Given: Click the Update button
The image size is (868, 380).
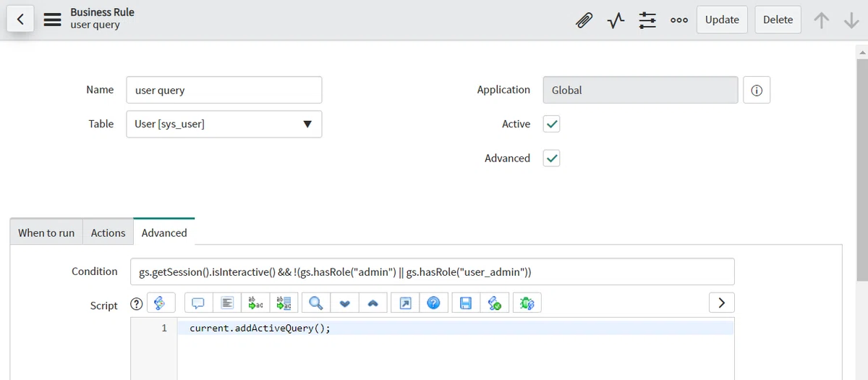Looking at the screenshot, I should (x=722, y=20).
